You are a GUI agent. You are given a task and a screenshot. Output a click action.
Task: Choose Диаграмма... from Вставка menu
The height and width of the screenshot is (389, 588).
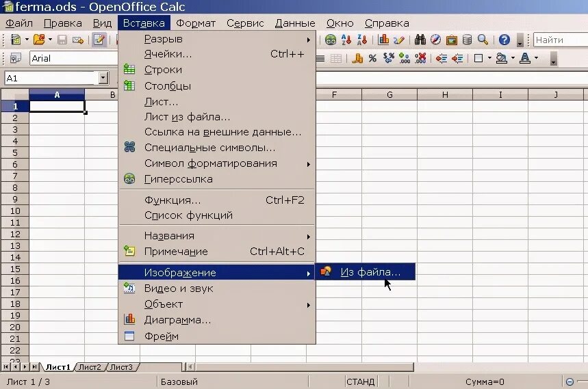(217, 320)
